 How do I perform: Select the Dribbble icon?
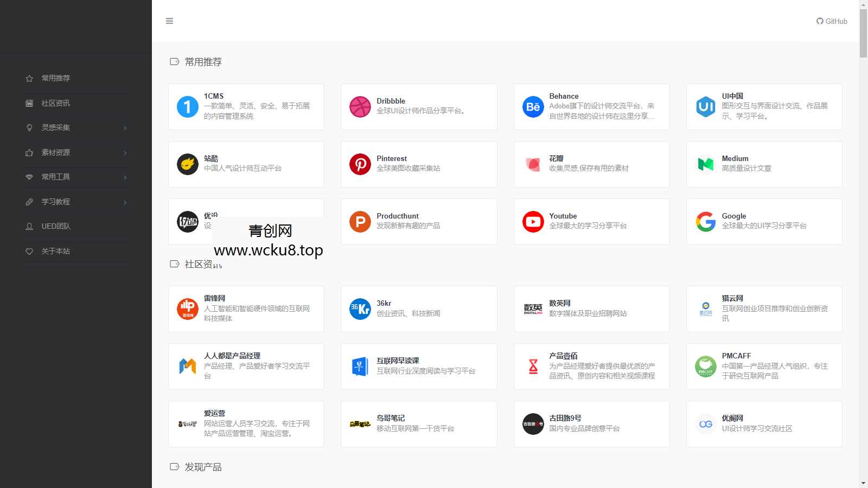(360, 106)
